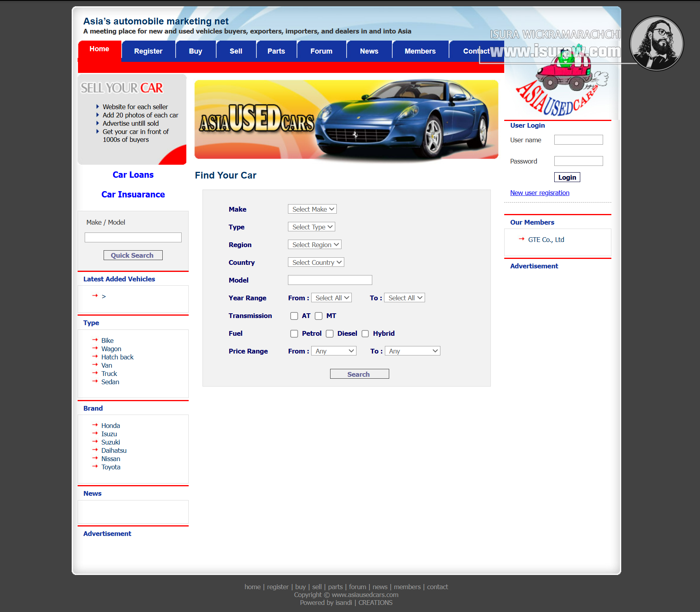The width and height of the screenshot is (700, 612).
Task: Click the Sell Your Car promo image
Action: point(132,119)
